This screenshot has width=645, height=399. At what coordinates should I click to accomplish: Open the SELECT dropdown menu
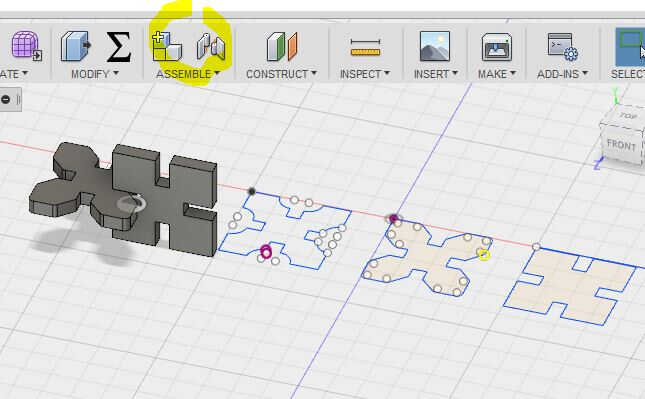[x=628, y=74]
